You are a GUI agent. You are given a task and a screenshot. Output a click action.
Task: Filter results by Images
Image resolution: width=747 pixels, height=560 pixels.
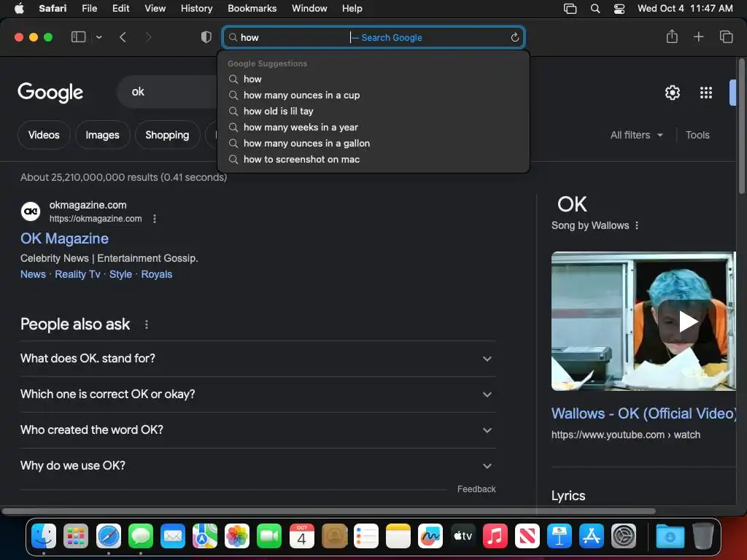click(102, 135)
